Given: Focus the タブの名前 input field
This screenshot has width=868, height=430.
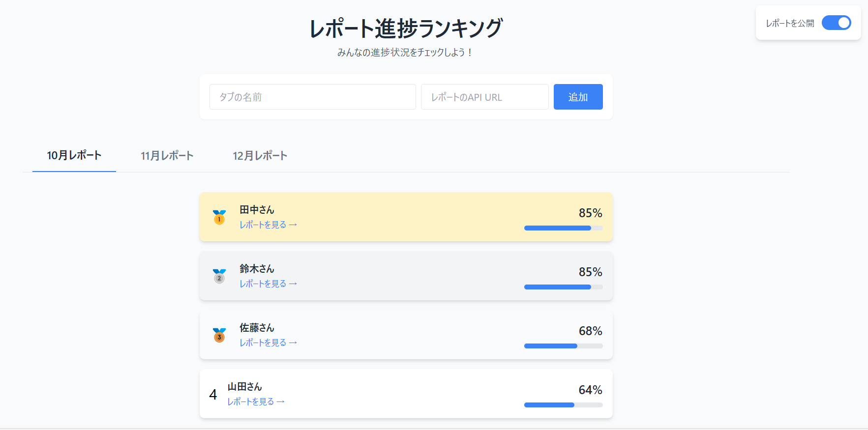Looking at the screenshot, I should click(x=312, y=97).
